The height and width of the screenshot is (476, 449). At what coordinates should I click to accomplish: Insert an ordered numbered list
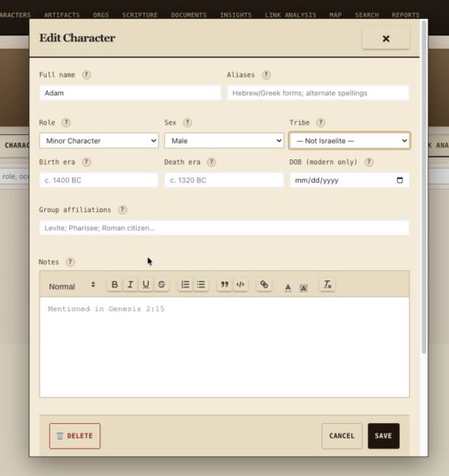(x=185, y=285)
